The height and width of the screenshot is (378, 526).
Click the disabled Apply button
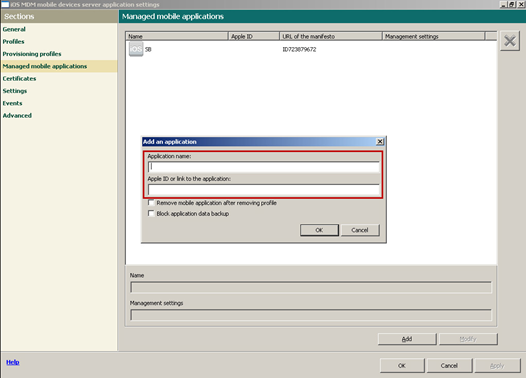497,366
